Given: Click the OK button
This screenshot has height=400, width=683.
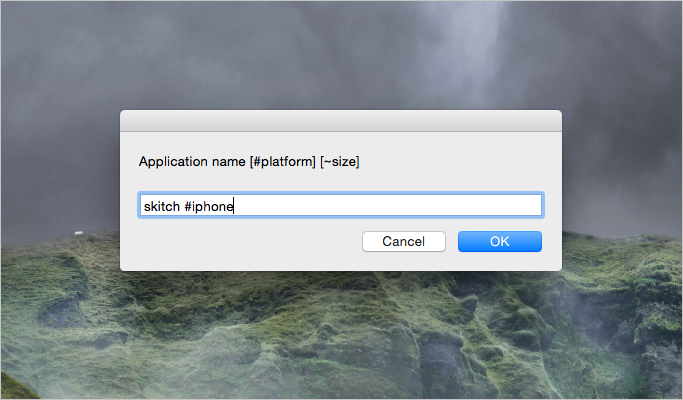Looking at the screenshot, I should 500,241.
